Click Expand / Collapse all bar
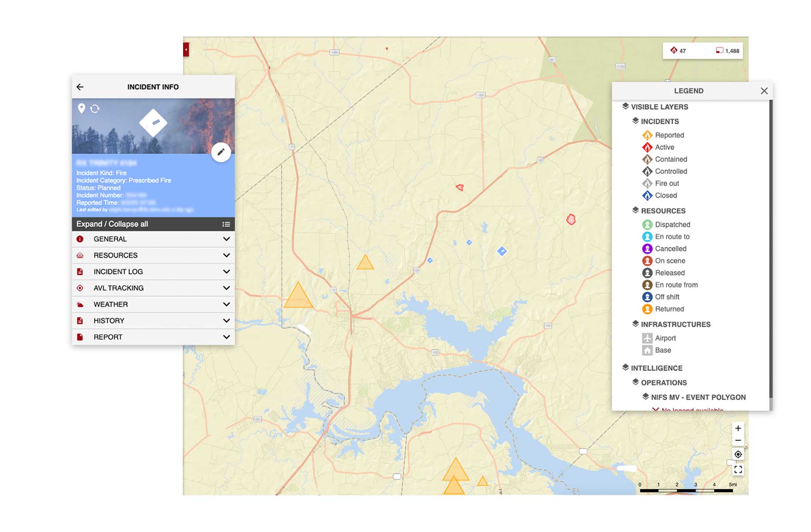Screen dimensions: 811x532 coord(153,224)
